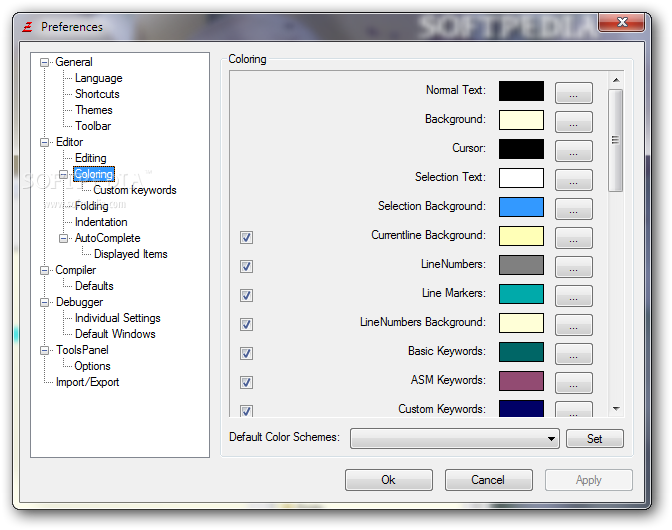Click the Selection Background blue swatch
This screenshot has width=672, height=530.
tap(522, 207)
